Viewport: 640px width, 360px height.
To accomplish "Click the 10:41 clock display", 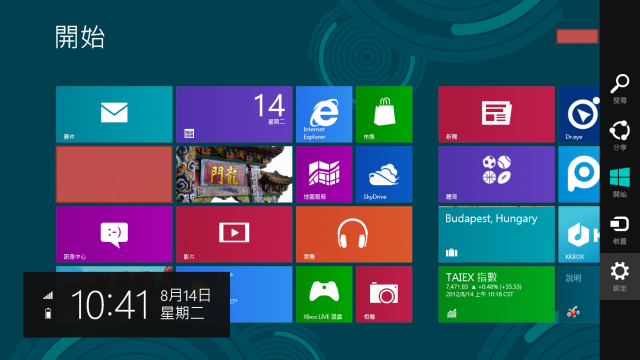I will (x=110, y=304).
